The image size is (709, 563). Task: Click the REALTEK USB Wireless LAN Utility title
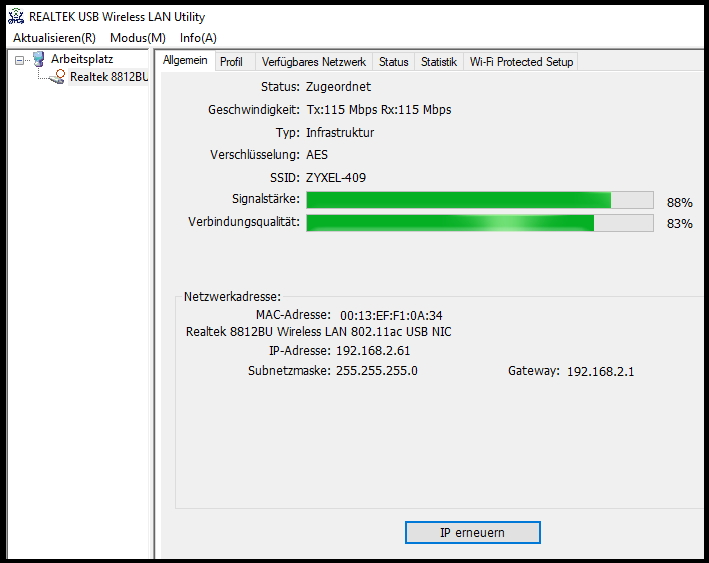pyautogui.click(x=117, y=17)
